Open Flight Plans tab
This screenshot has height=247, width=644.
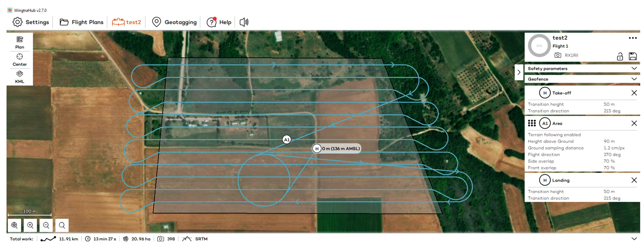tap(81, 22)
